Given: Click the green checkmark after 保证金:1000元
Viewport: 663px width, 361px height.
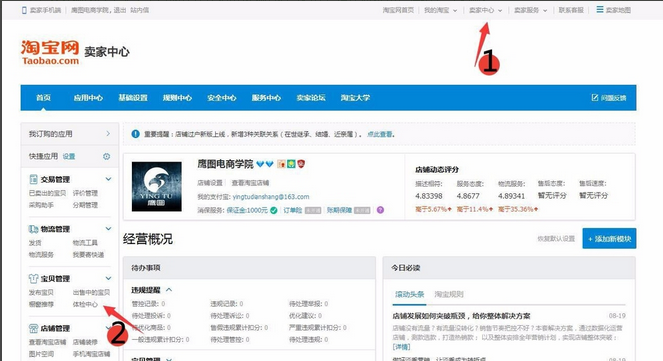Looking at the screenshot, I should pyautogui.click(x=274, y=210).
